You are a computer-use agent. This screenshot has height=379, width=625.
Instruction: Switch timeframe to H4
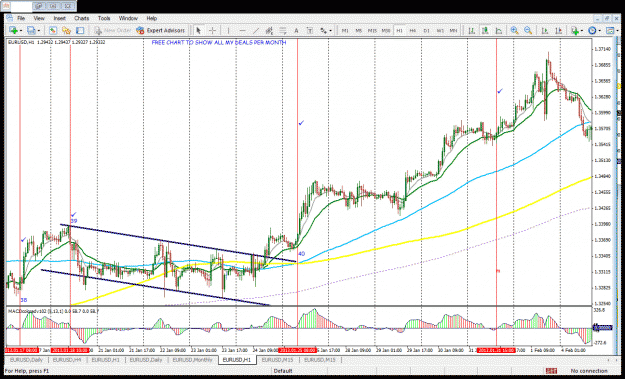pyautogui.click(x=413, y=31)
